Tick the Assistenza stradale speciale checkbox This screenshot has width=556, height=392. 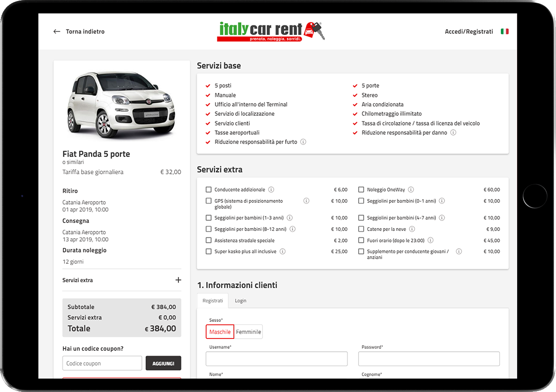click(208, 241)
